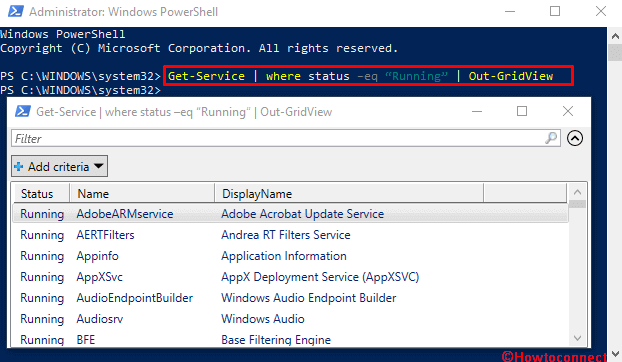The image size is (622, 362).
Task: Open the Add criteria dropdown
Action: point(60,166)
